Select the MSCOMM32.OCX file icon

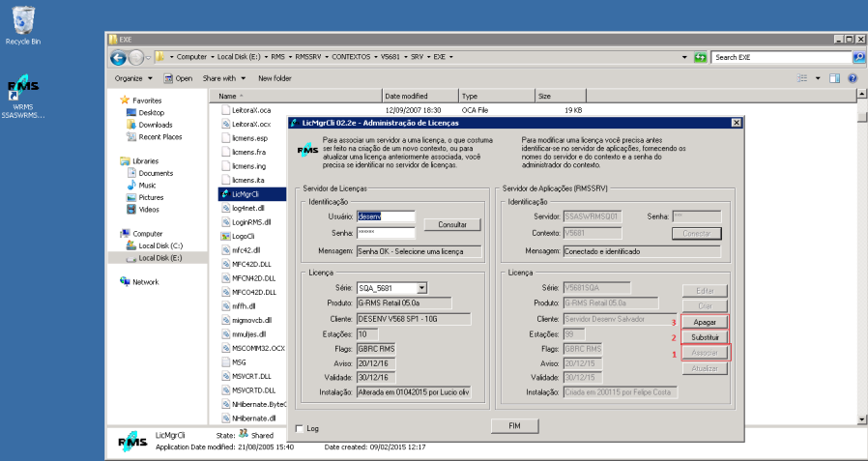(225, 348)
